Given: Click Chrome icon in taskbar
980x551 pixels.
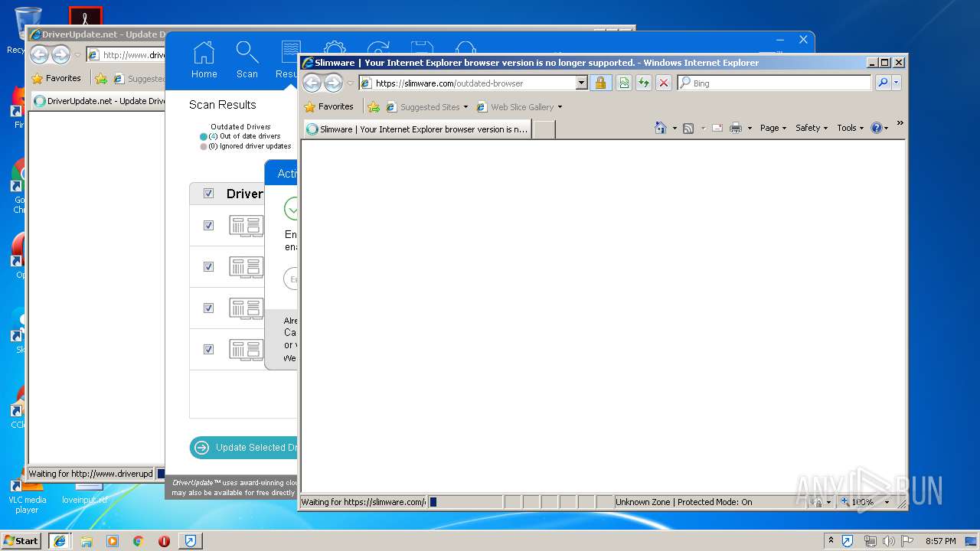Looking at the screenshot, I should 138,541.
